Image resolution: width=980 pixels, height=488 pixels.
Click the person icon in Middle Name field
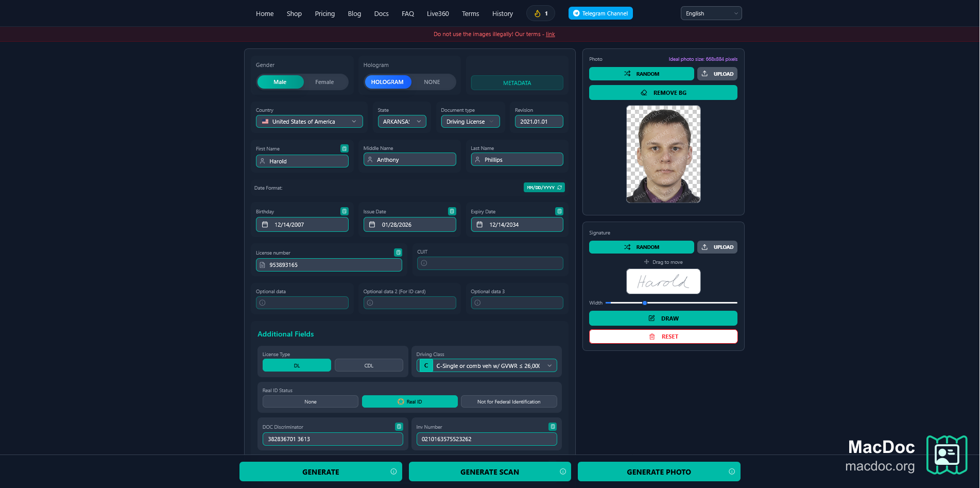coord(370,160)
